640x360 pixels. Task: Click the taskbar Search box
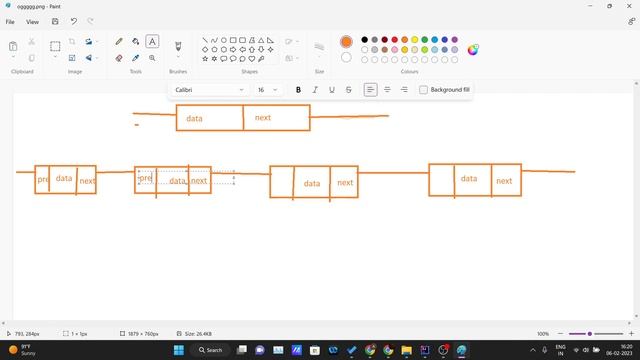click(211, 350)
